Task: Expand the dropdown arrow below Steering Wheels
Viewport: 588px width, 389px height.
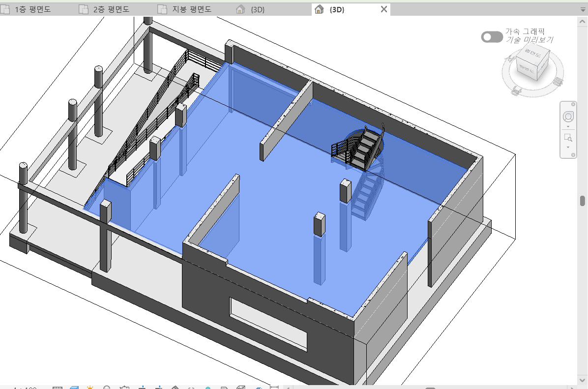Action: [x=568, y=127]
